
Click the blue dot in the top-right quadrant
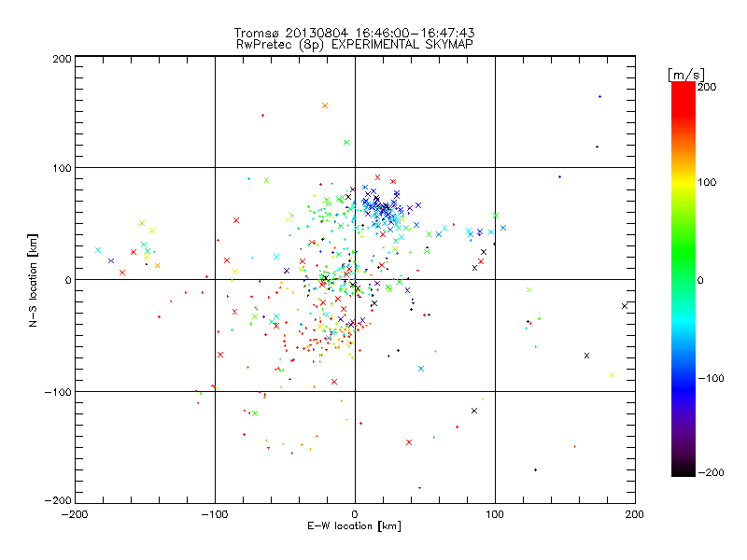(x=599, y=97)
